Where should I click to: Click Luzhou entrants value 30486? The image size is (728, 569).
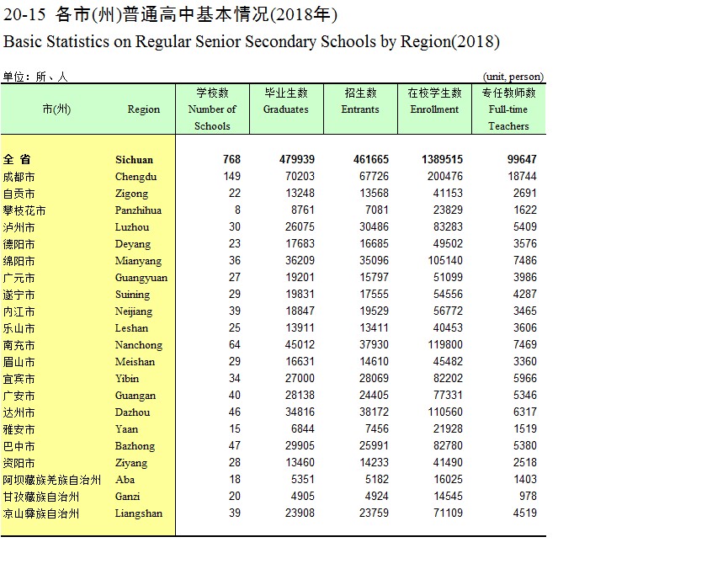pos(375,226)
